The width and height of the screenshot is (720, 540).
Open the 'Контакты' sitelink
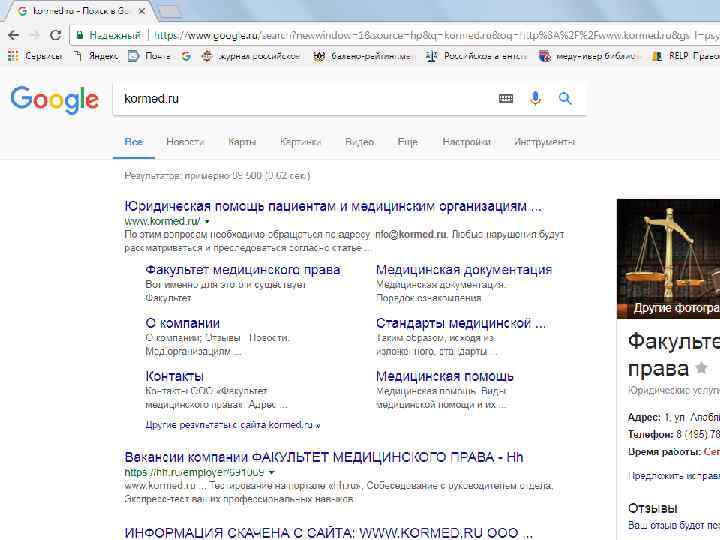click(174, 376)
